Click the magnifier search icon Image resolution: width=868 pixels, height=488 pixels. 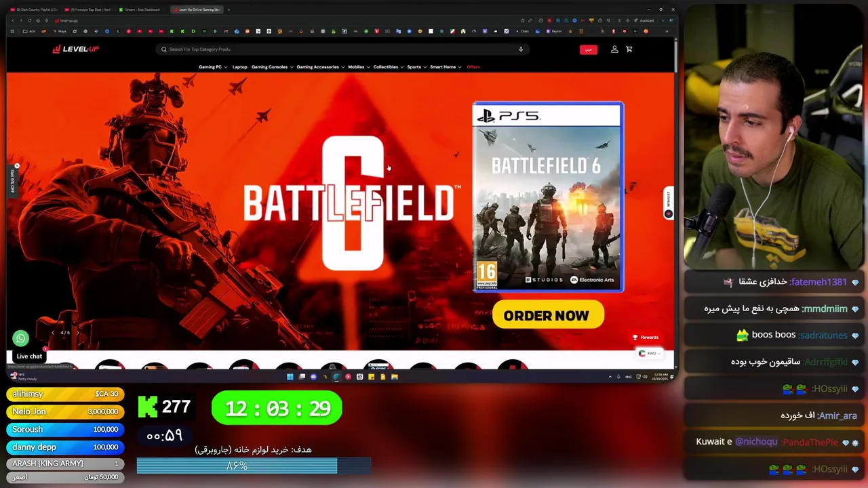point(164,49)
